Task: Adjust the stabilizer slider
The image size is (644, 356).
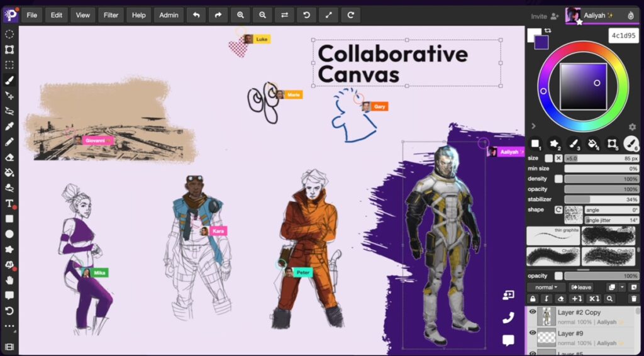Action: click(601, 199)
